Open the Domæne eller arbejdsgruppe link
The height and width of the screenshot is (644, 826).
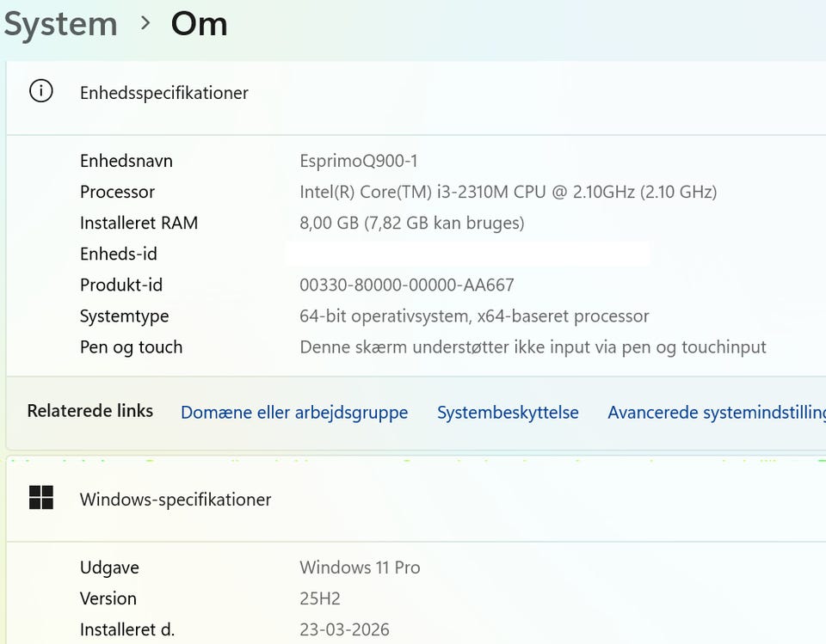(294, 413)
